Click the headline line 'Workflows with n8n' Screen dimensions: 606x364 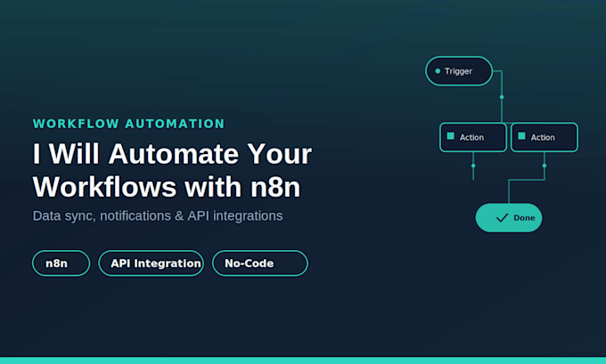167,187
